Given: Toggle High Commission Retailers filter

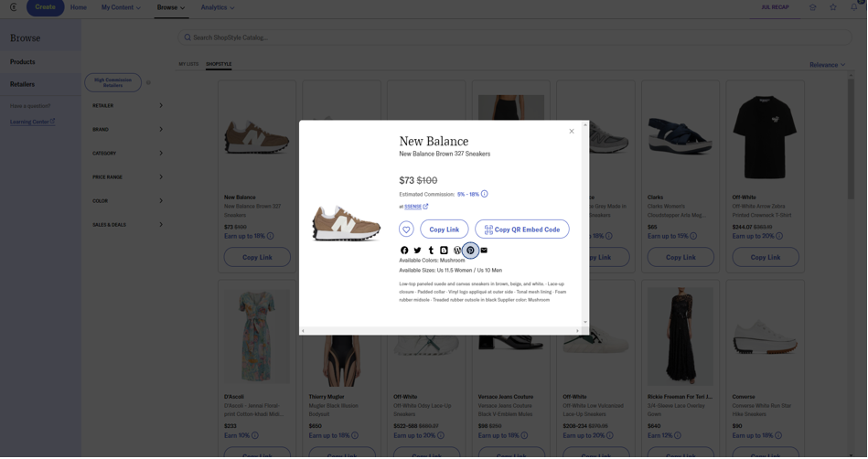Looking at the screenshot, I should pos(113,83).
